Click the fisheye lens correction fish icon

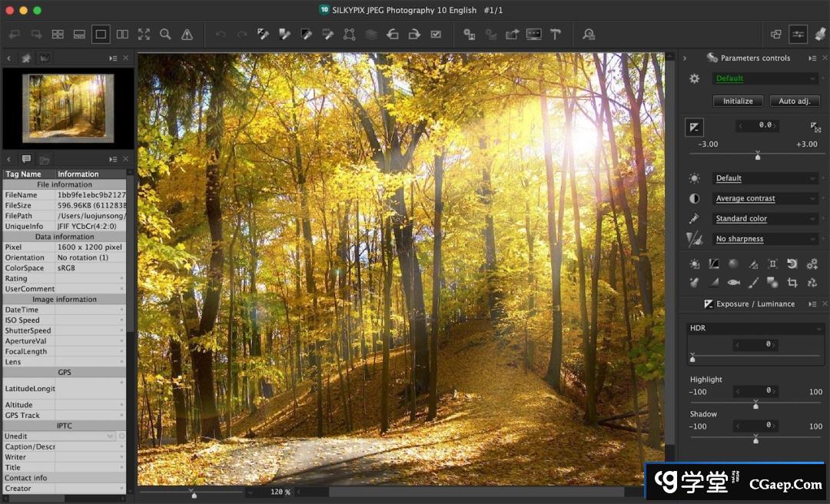point(733,283)
